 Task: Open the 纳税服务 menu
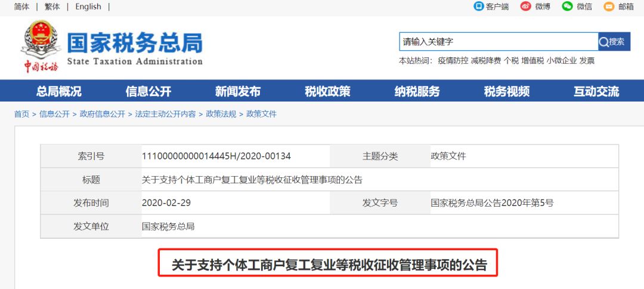[417, 91]
